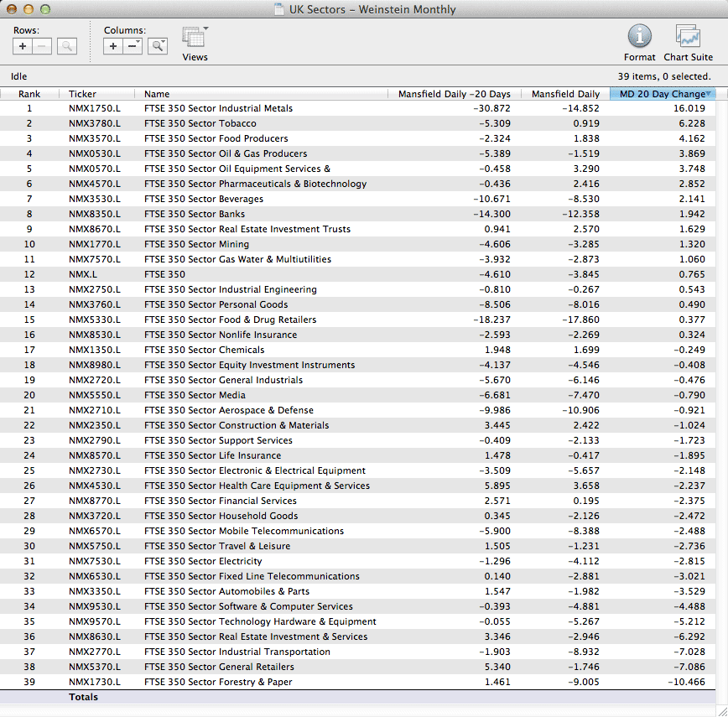Sort the table by Name header
This screenshot has height=717, width=728.
click(157, 94)
